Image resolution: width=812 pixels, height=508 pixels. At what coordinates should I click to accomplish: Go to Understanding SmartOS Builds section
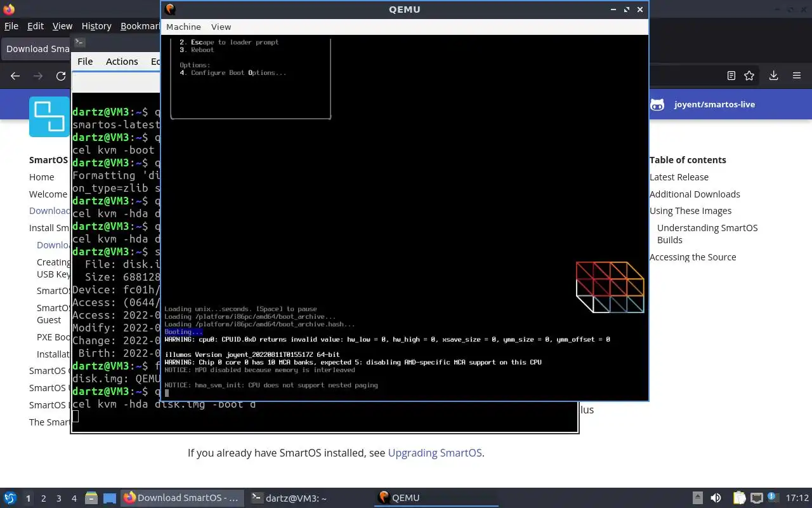(707, 234)
